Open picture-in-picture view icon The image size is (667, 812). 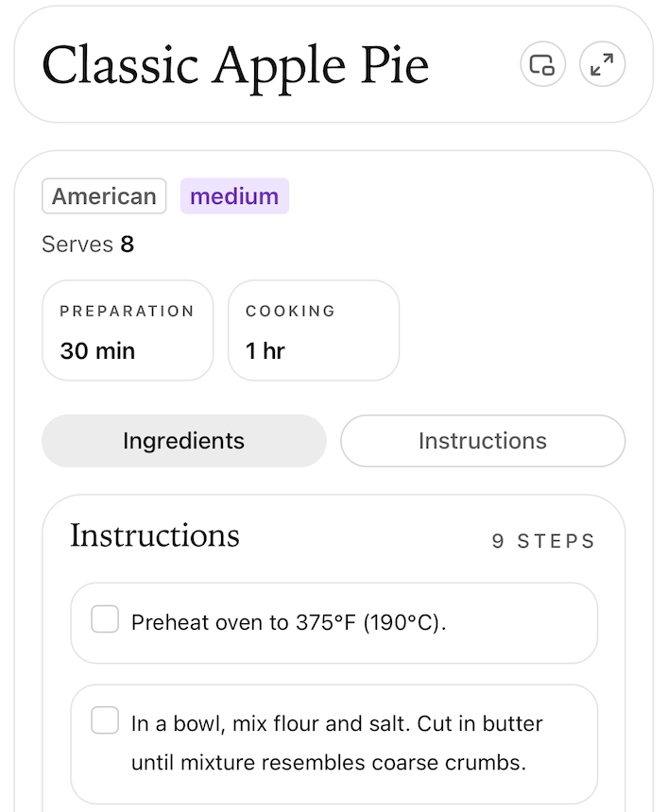tap(542, 65)
